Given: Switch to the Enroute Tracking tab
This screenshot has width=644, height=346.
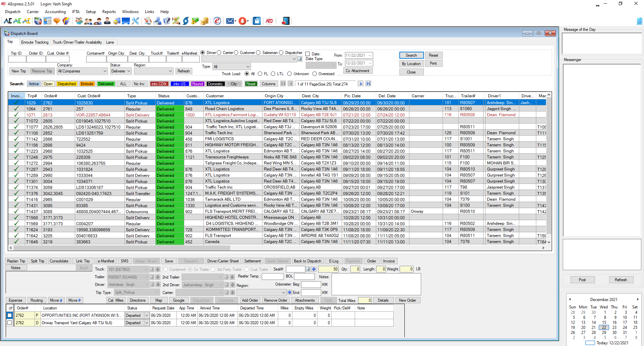Looking at the screenshot, I should coord(35,42).
